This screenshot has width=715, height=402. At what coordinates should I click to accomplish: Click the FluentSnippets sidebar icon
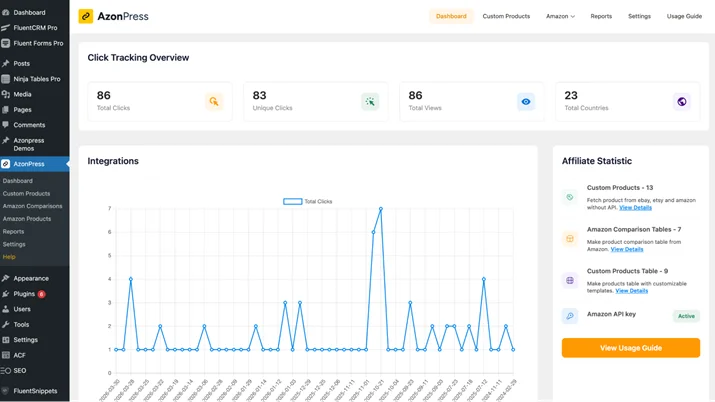coord(5,391)
